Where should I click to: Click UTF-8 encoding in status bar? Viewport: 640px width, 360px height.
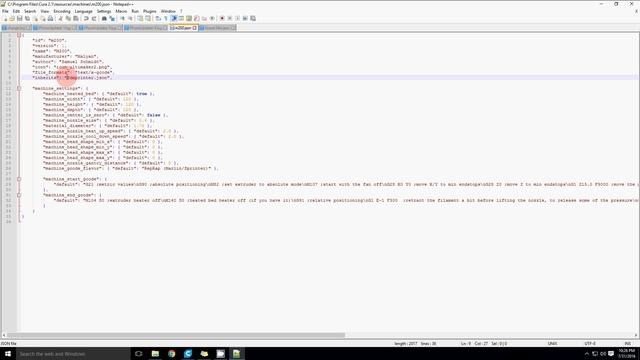590,344
